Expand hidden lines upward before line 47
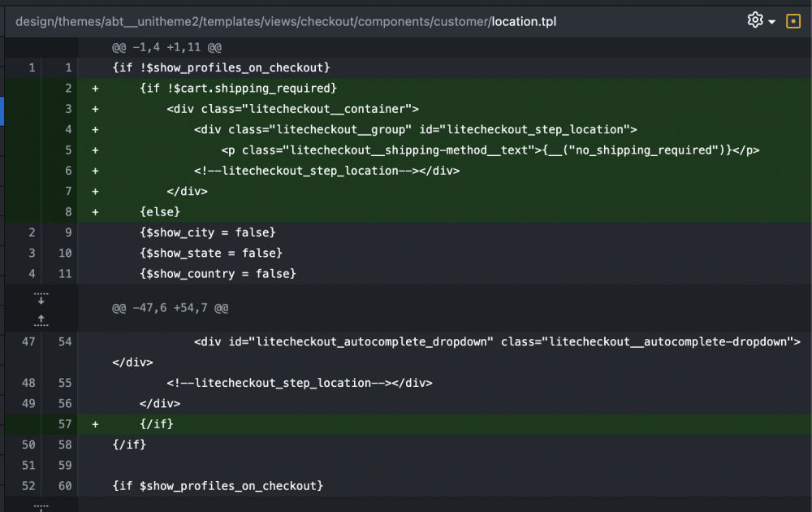Screen dimensions: 812x512 click(x=41, y=319)
